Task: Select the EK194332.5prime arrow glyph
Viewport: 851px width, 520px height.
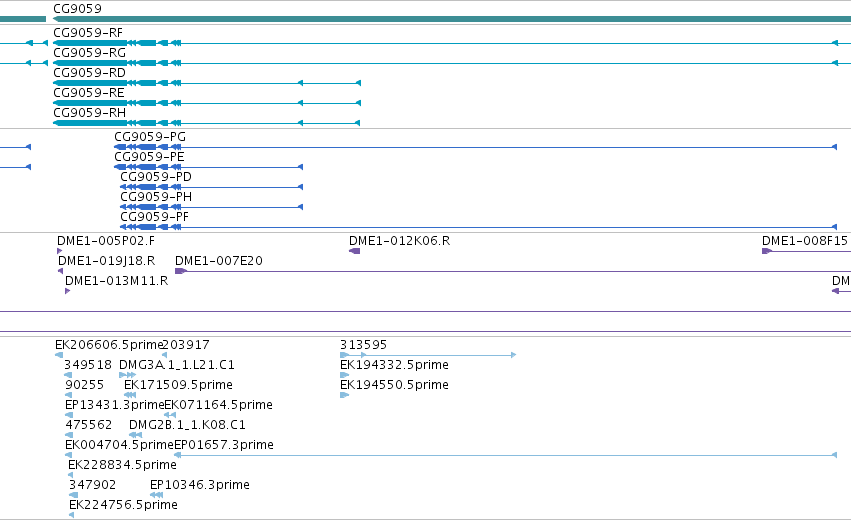Action: (x=344, y=375)
